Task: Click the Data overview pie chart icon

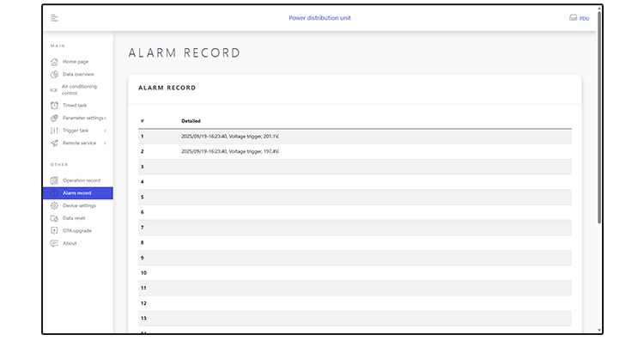Action: point(54,75)
